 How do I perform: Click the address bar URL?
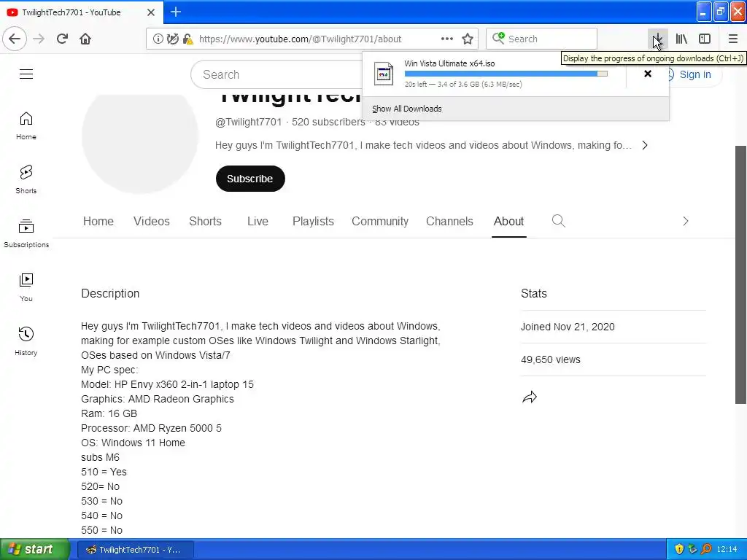(x=300, y=39)
